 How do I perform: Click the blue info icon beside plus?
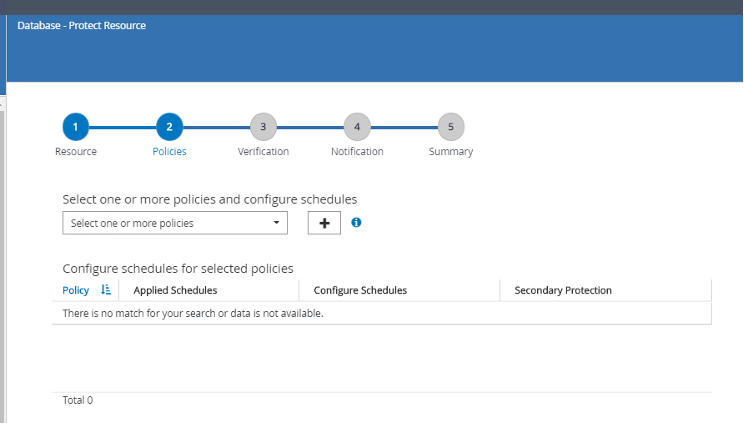pos(356,222)
